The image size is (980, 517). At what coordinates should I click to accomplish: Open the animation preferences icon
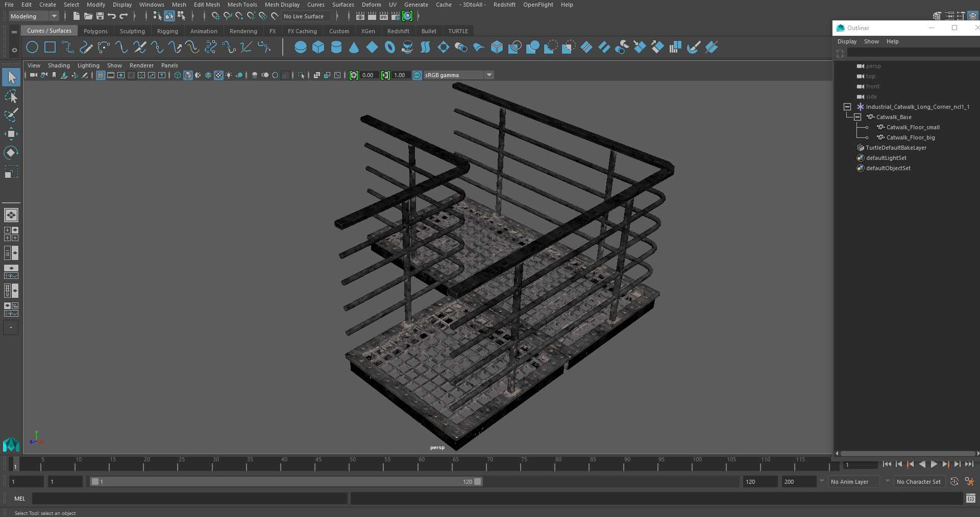click(x=969, y=481)
